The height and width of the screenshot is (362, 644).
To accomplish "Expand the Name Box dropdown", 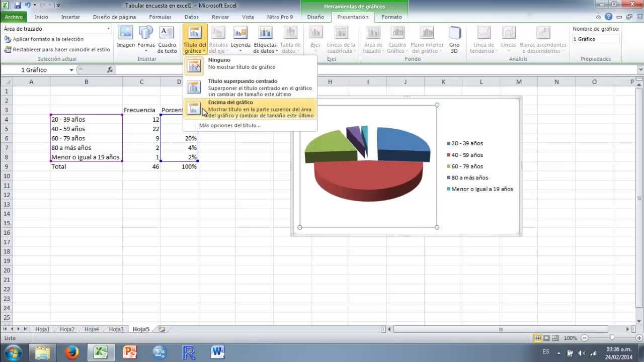I will [71, 70].
